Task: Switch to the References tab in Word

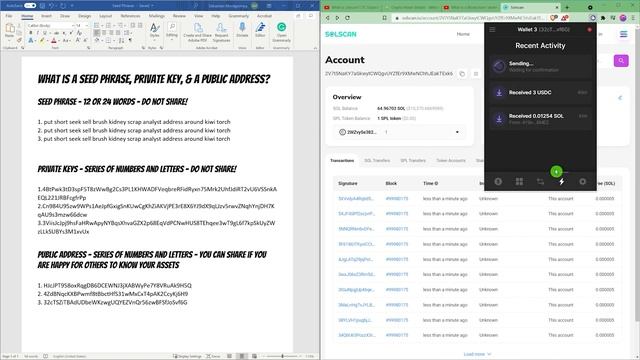Action: (130, 16)
